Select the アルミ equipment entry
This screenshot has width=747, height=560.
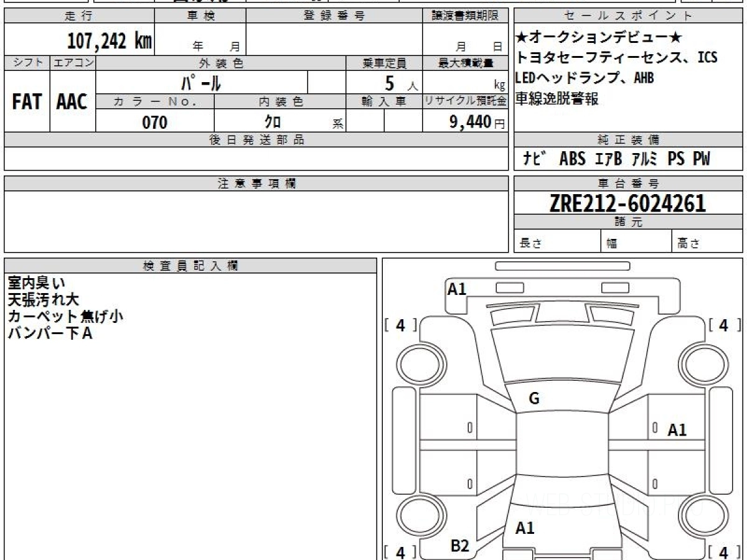tap(645, 159)
